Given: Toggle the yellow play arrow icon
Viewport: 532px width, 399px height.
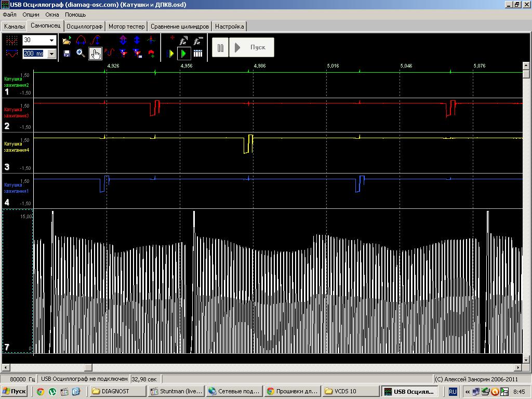Looking at the screenshot, I should pos(170,54).
